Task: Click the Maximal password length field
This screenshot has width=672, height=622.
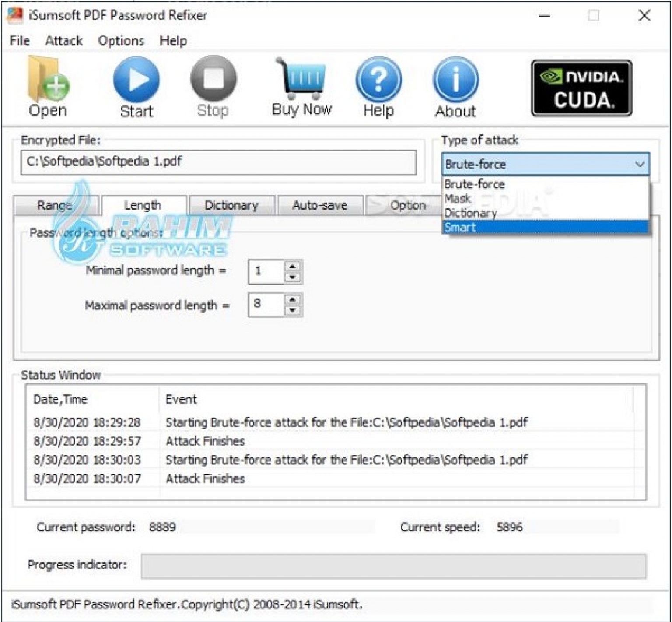Action: coord(266,305)
